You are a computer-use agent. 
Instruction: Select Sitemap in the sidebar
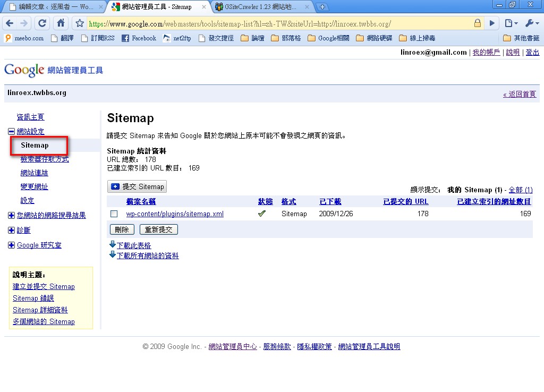click(35, 146)
